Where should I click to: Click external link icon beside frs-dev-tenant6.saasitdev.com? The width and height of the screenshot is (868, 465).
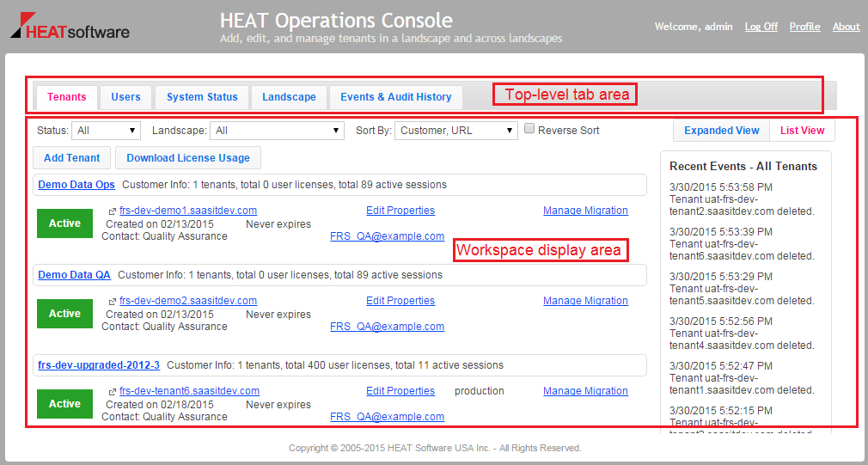click(113, 391)
